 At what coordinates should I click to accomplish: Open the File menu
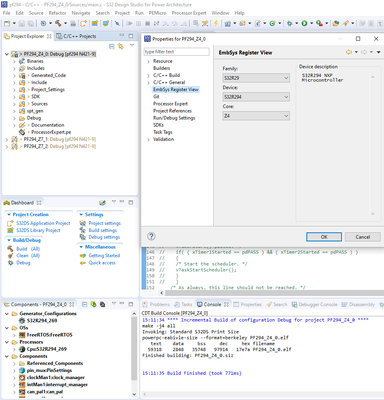coord(6,13)
